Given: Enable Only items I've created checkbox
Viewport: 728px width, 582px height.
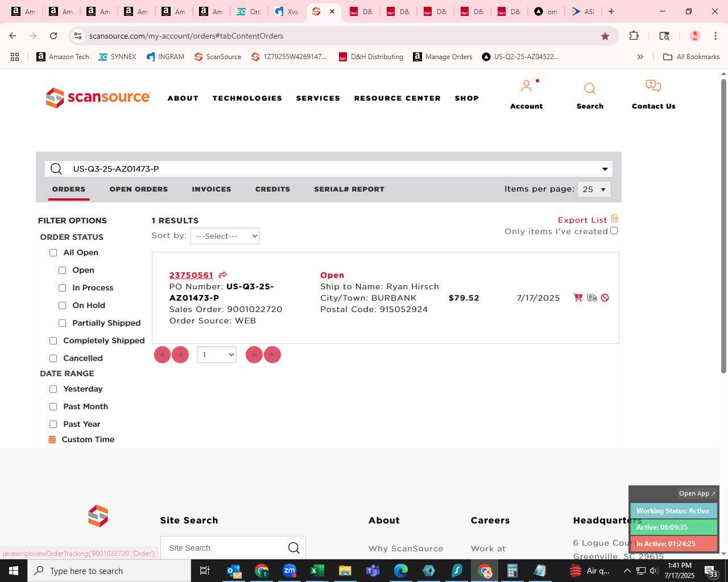Looking at the screenshot, I should 614,231.
